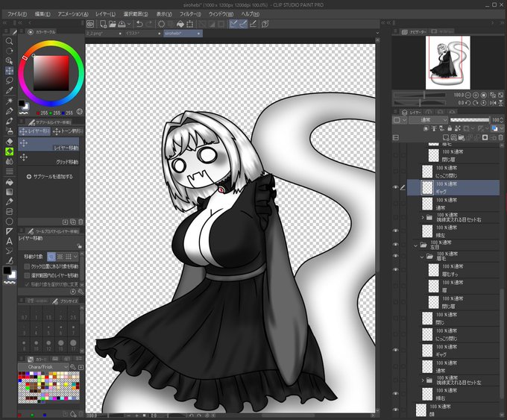Expand 視線変えれる目セット右 folder
This screenshot has width=507, height=420.
tap(423, 217)
